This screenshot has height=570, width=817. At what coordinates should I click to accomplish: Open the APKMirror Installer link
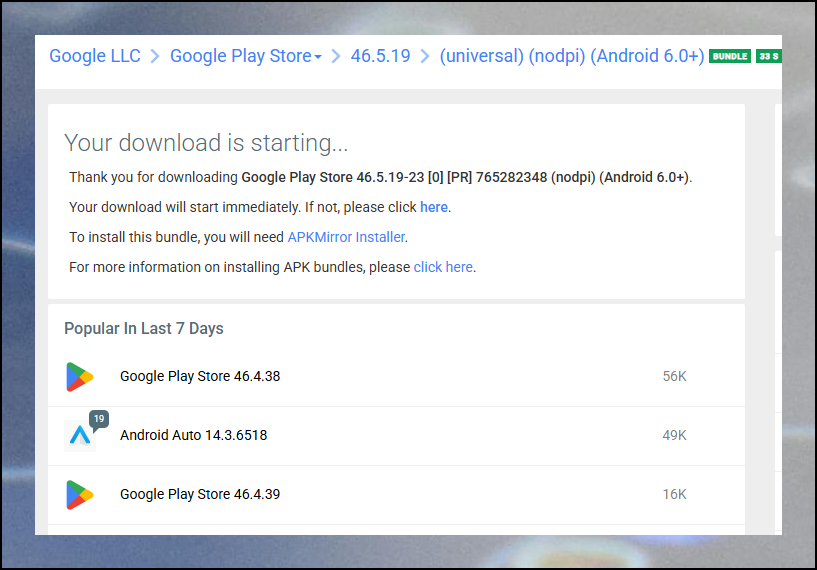tap(346, 237)
